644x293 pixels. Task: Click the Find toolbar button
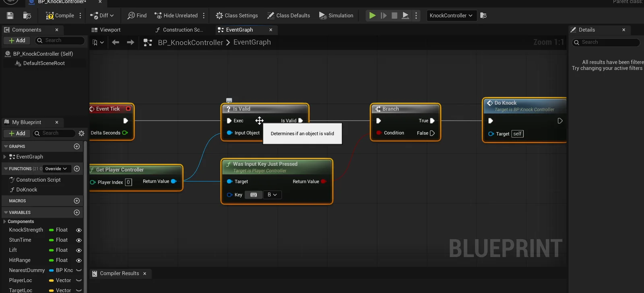[x=137, y=16]
